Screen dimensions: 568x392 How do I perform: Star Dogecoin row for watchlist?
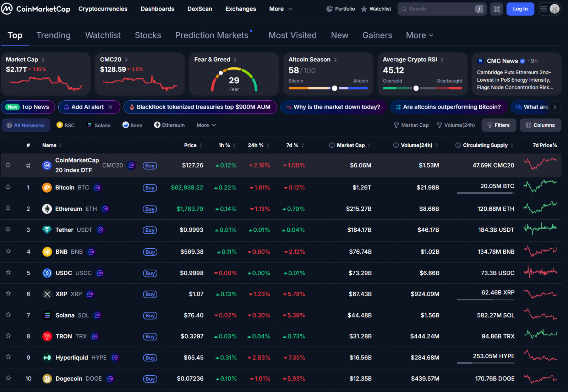8,378
